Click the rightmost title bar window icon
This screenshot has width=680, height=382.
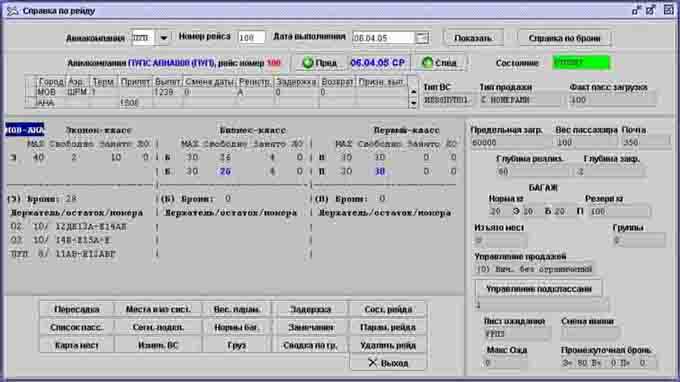(x=668, y=10)
